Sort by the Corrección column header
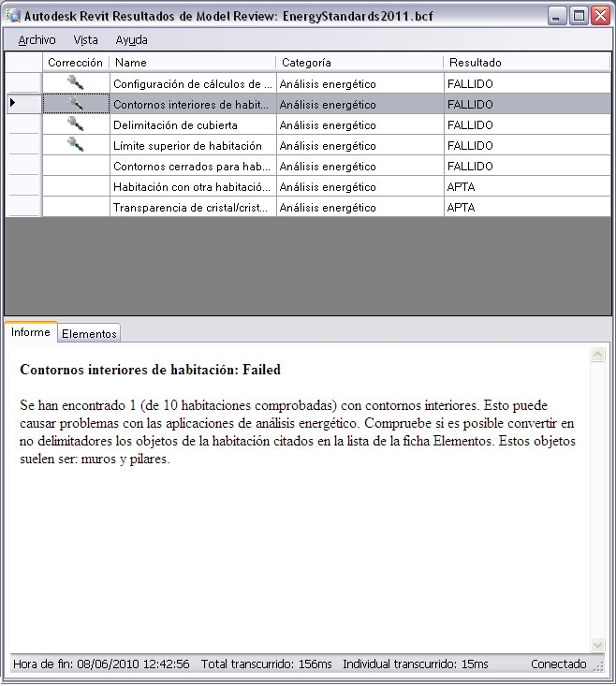The height and width of the screenshot is (686, 616). [76, 63]
